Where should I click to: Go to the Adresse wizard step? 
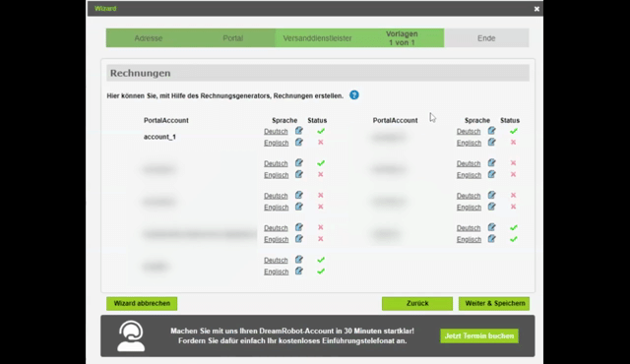(149, 38)
